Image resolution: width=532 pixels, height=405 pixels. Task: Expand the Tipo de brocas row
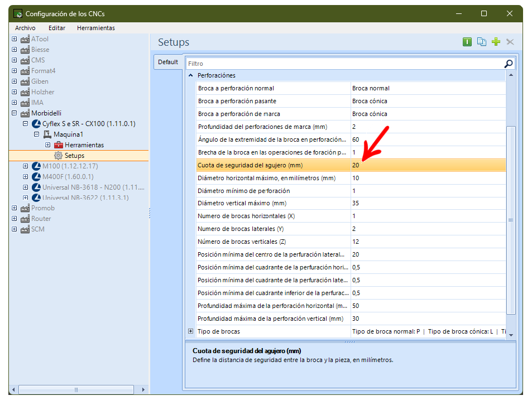(191, 331)
